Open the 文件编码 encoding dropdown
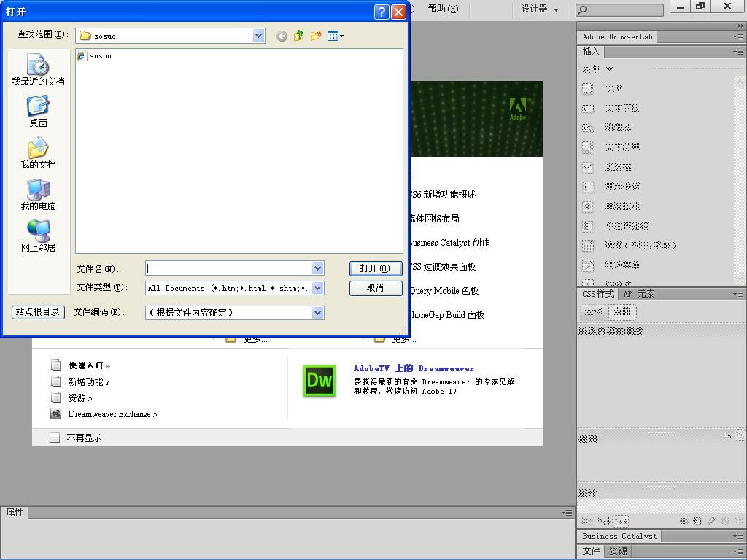Image resolution: width=747 pixels, height=560 pixels. click(318, 313)
